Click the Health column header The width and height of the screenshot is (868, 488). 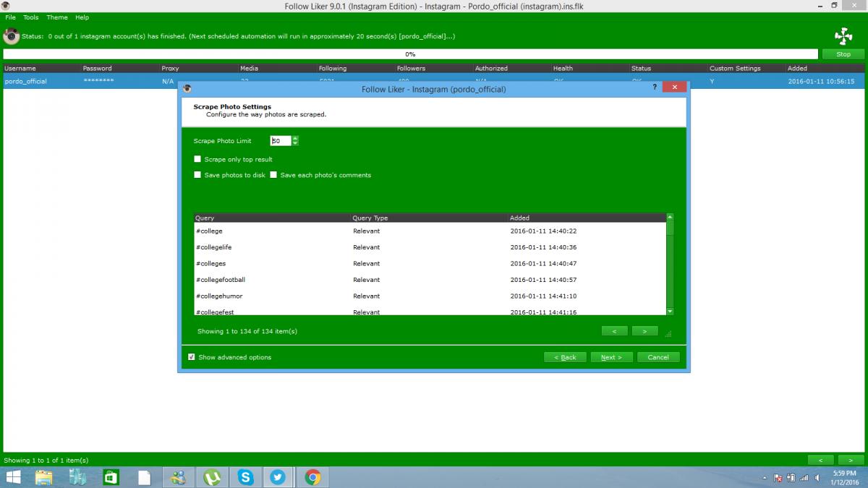[590, 68]
